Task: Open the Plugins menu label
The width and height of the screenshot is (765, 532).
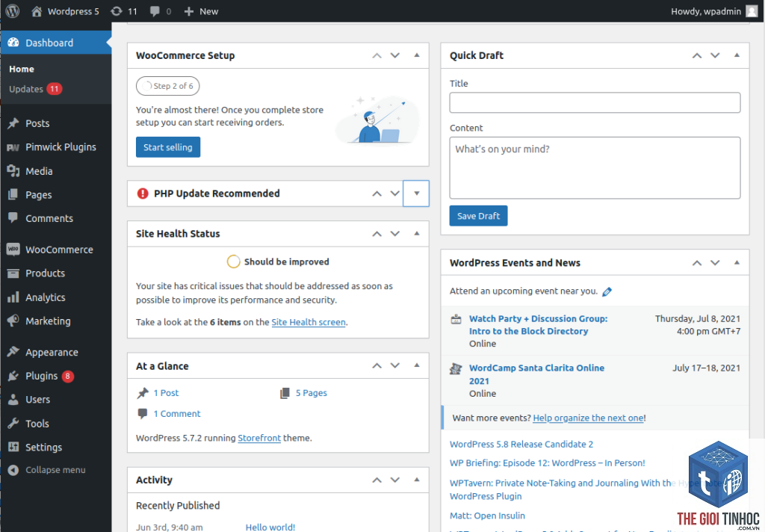Action: (x=42, y=376)
